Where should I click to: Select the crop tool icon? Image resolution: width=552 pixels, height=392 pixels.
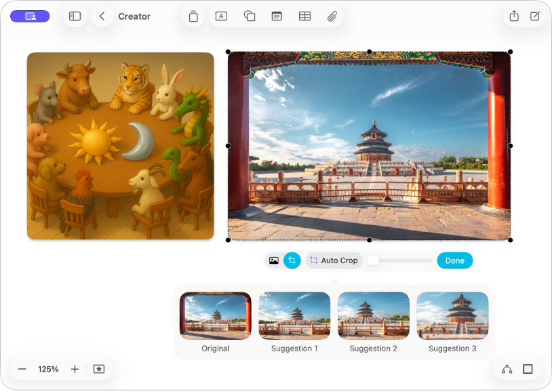pyautogui.click(x=292, y=260)
